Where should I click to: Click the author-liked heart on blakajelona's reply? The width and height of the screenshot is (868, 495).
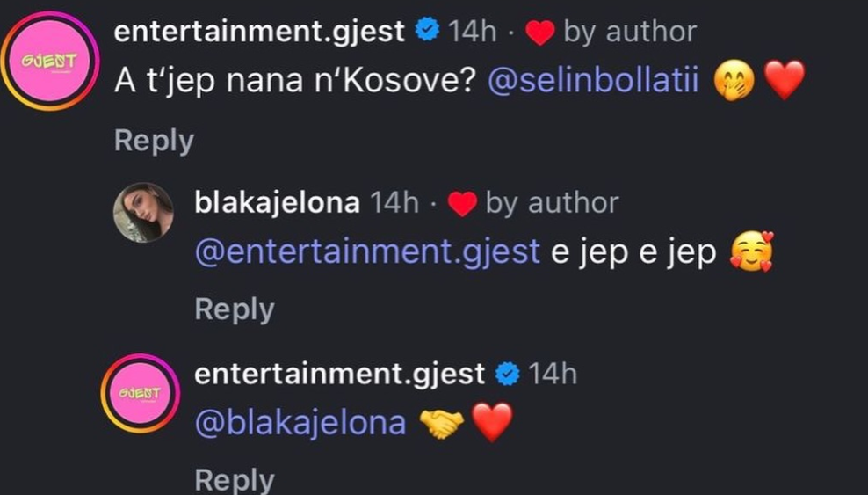pos(461,204)
